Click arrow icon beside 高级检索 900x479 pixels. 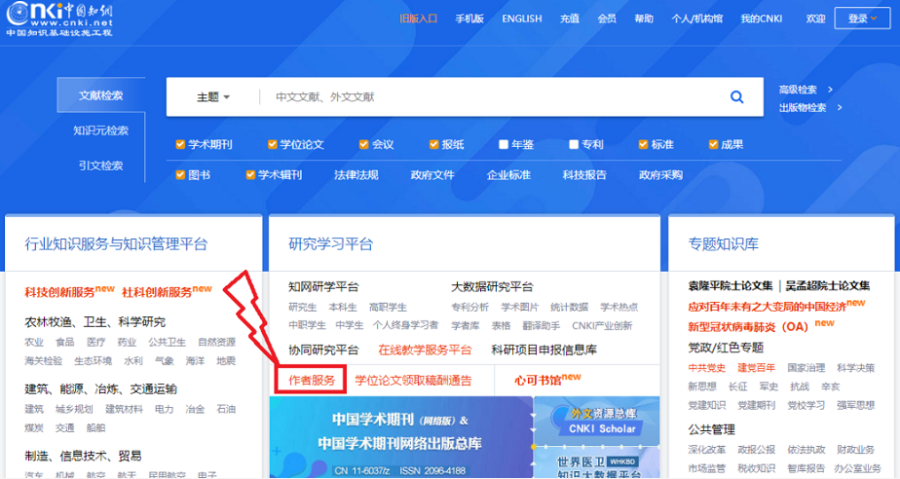click(x=830, y=90)
